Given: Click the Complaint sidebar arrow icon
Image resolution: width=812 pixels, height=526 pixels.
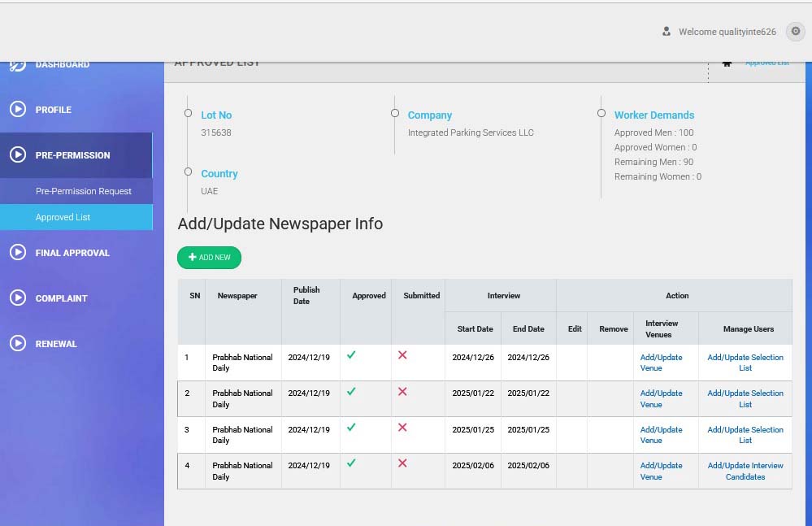Looking at the screenshot, I should click(18, 298).
